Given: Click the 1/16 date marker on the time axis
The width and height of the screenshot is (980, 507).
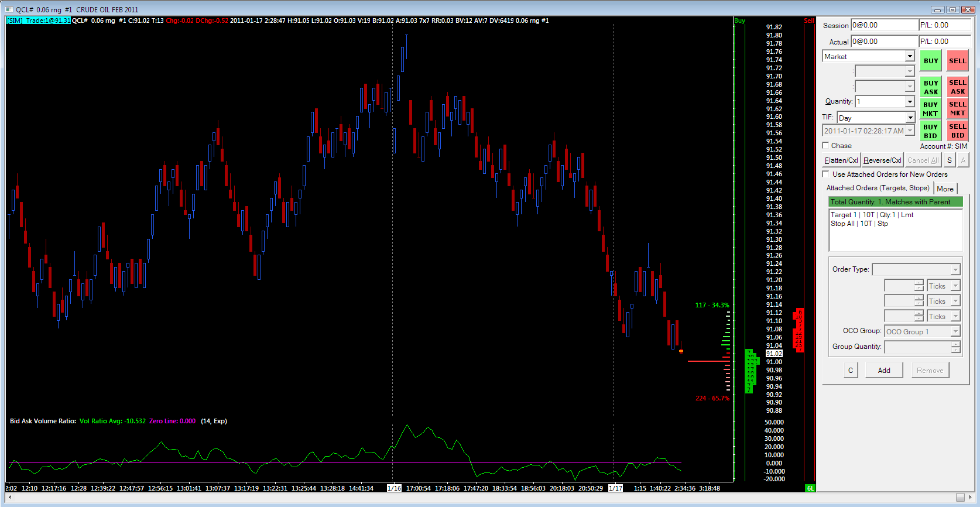Looking at the screenshot, I should [394, 488].
